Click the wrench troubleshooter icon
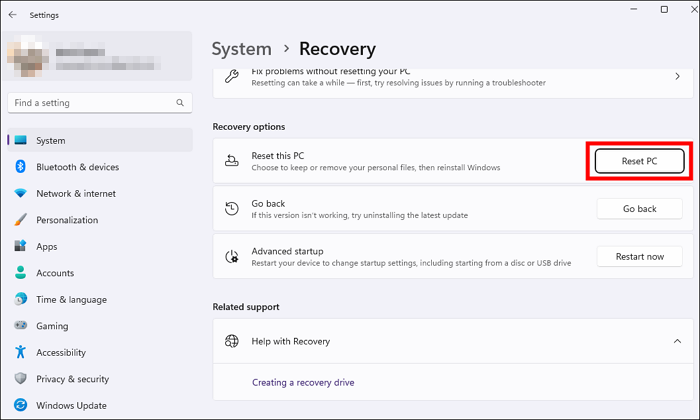This screenshot has height=420, width=700. (x=231, y=76)
